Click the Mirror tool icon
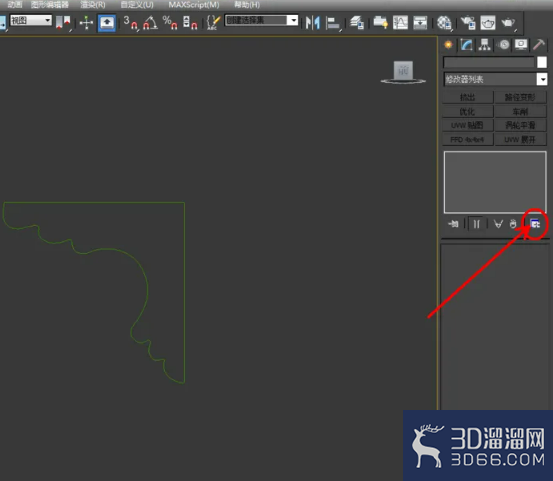 pos(313,23)
